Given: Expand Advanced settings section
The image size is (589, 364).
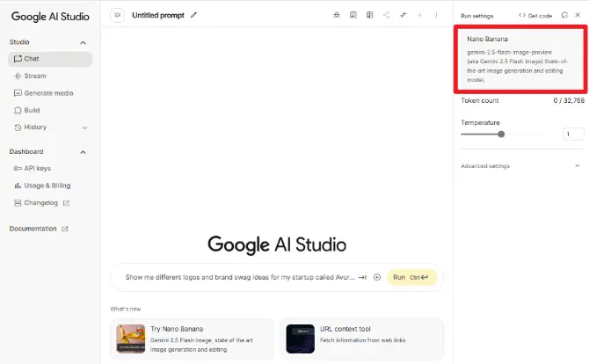Looking at the screenshot, I should click(577, 165).
